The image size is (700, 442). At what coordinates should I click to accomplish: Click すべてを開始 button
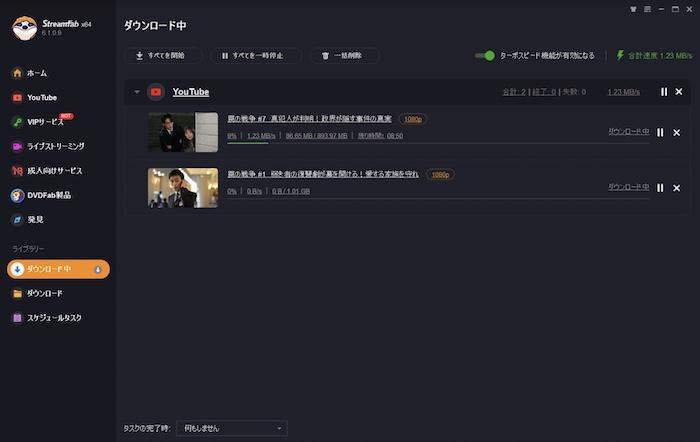click(161, 55)
